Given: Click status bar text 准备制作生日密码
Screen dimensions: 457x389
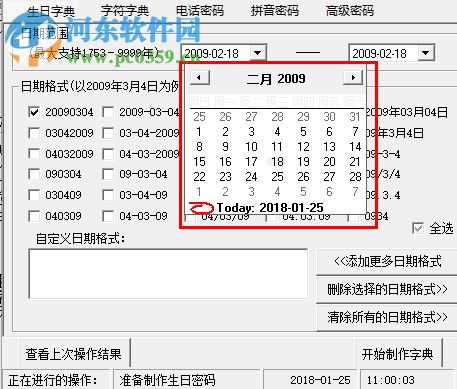Looking at the screenshot, I should 168,380.
